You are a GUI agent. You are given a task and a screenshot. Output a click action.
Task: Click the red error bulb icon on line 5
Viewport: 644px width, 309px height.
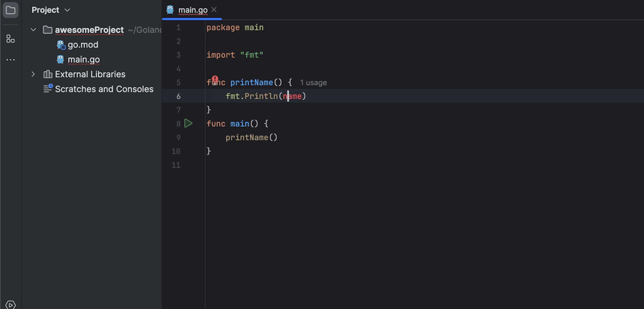[x=215, y=79]
